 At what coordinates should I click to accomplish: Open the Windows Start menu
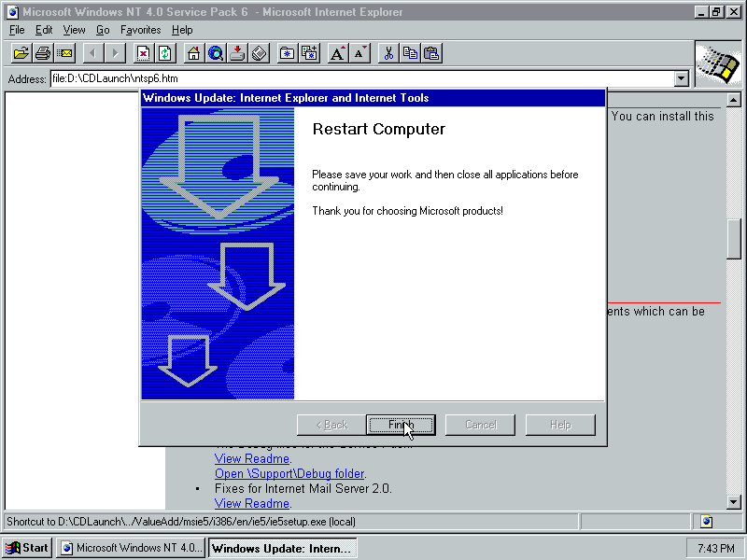point(27,548)
